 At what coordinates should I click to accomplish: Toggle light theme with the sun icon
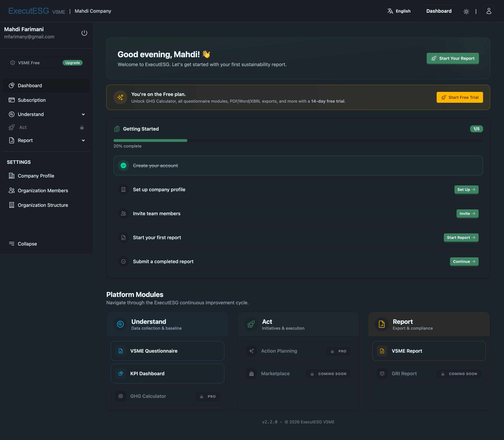pos(466,11)
